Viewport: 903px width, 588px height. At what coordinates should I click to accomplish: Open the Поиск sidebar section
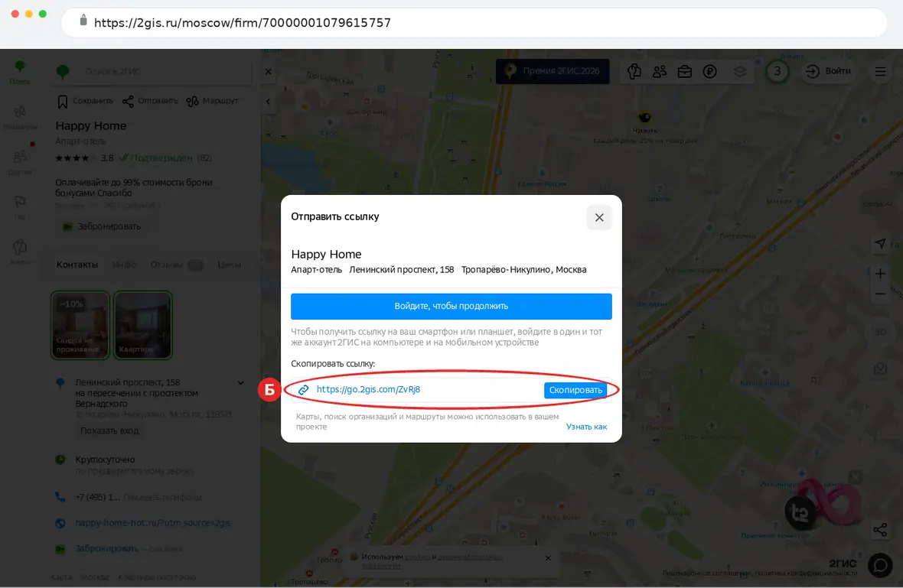(20, 73)
